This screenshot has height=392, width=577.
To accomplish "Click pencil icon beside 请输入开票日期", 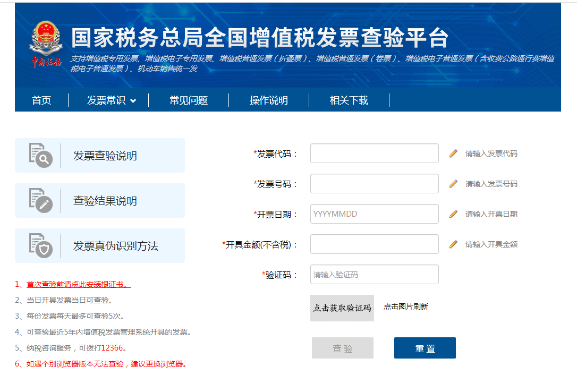I will (x=453, y=214).
